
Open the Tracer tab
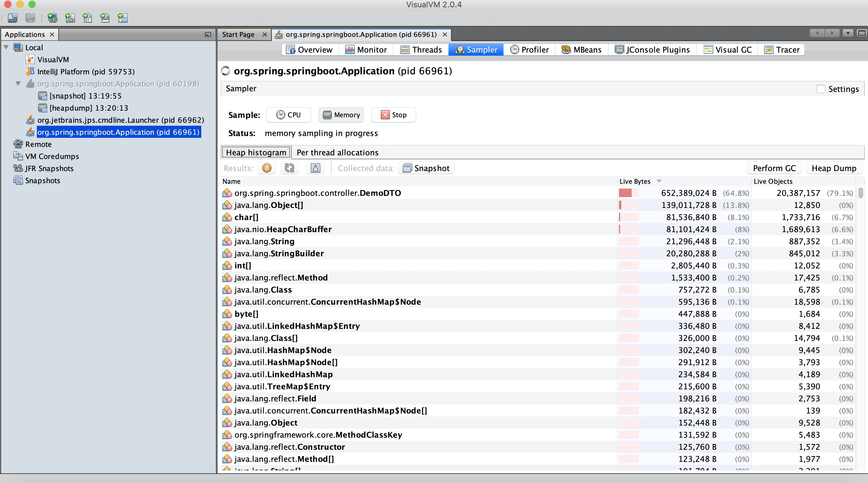(x=781, y=50)
